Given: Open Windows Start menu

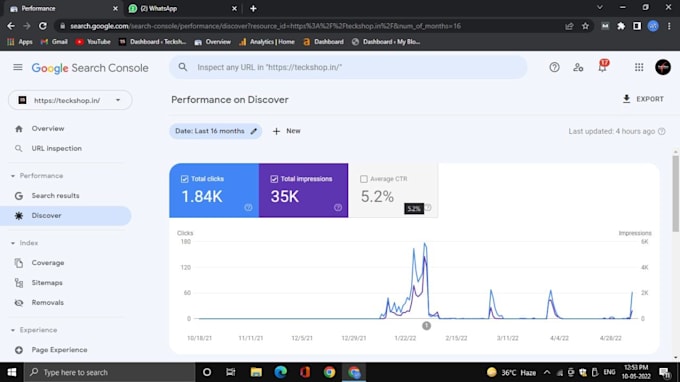Looking at the screenshot, I should pos(12,372).
